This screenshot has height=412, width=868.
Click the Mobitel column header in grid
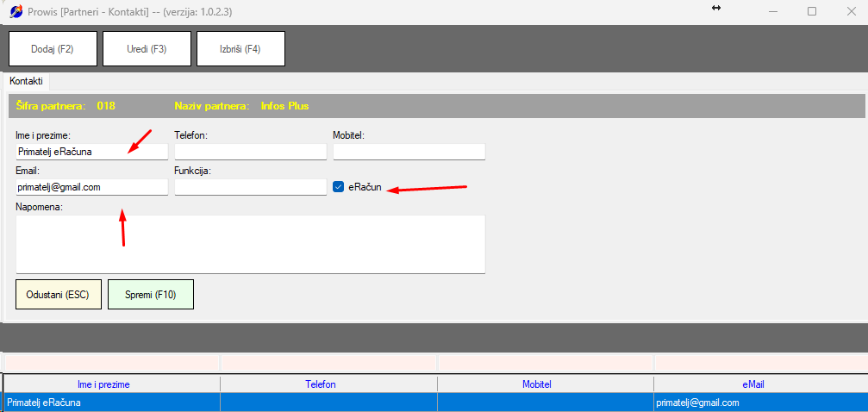tap(545, 384)
